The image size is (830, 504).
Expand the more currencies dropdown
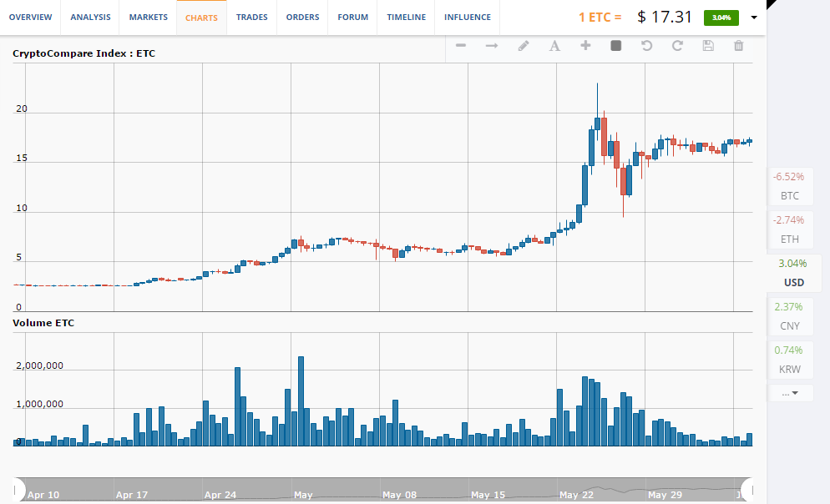click(x=790, y=392)
